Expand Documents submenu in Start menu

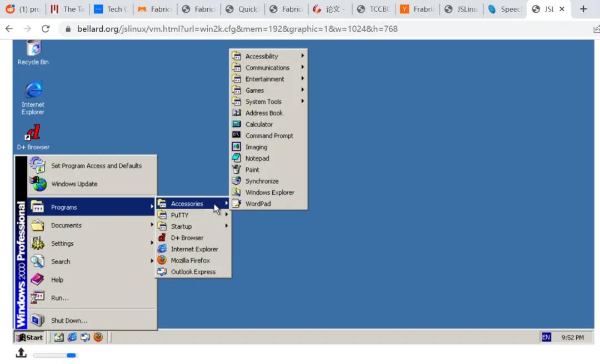(x=92, y=225)
